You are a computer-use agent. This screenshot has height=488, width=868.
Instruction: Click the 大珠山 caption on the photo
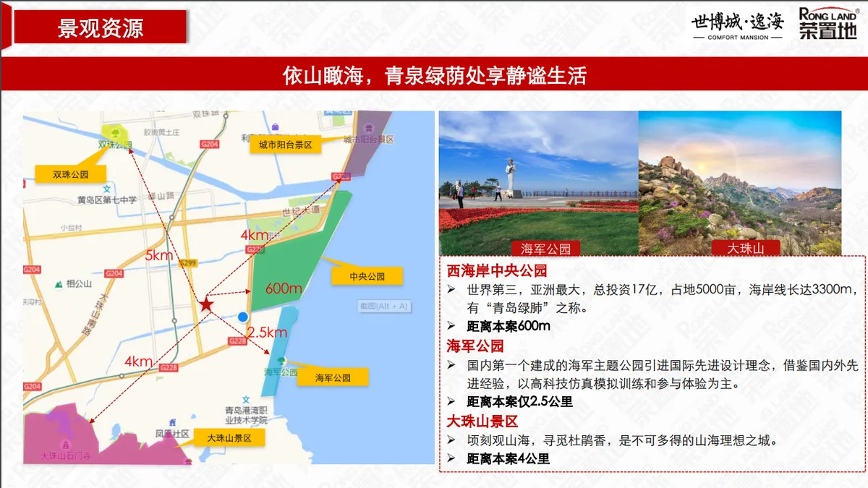pos(746,248)
